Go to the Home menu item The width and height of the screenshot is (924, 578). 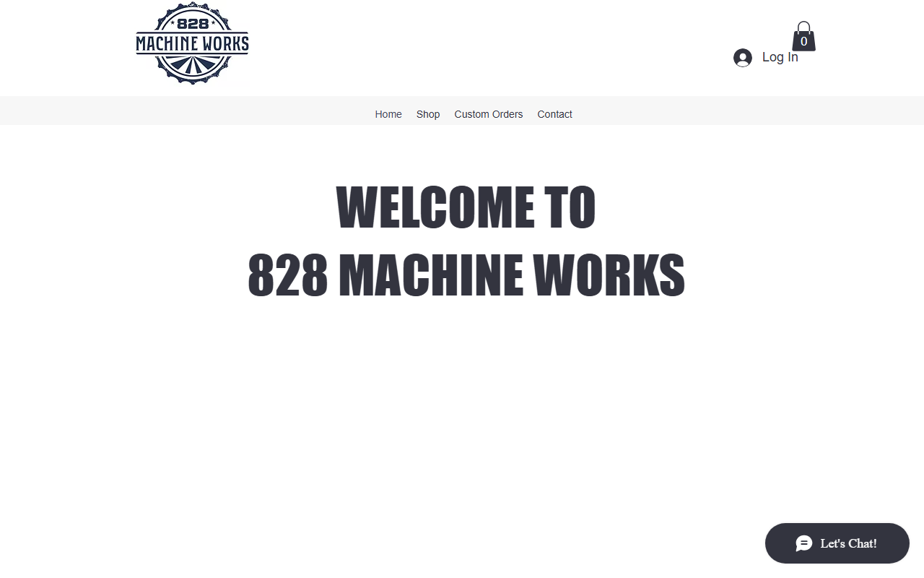[x=388, y=114]
